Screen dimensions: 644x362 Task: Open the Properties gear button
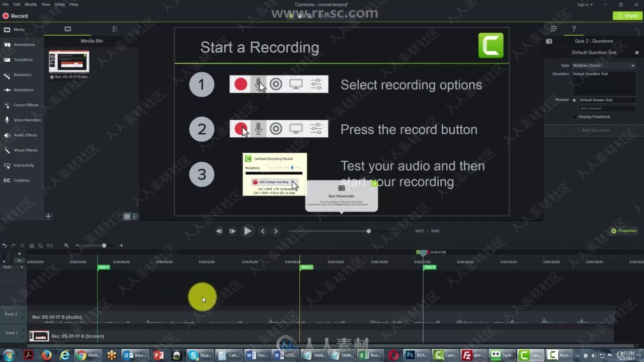[624, 231]
